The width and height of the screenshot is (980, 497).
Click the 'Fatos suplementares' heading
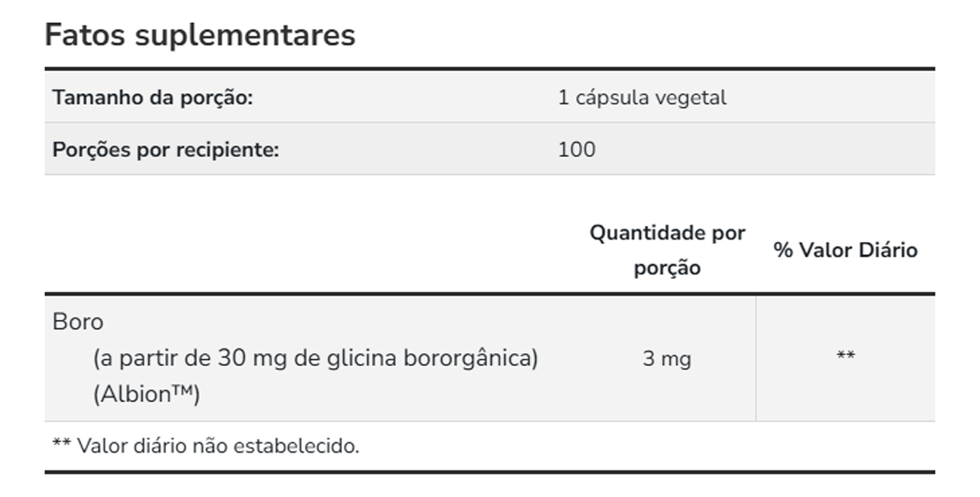(199, 35)
